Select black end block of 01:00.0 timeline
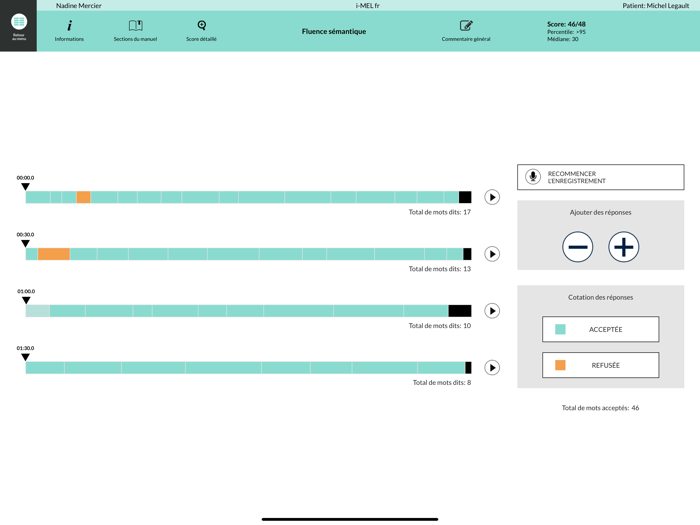Image resolution: width=700 pixels, height=525 pixels. coord(460,311)
